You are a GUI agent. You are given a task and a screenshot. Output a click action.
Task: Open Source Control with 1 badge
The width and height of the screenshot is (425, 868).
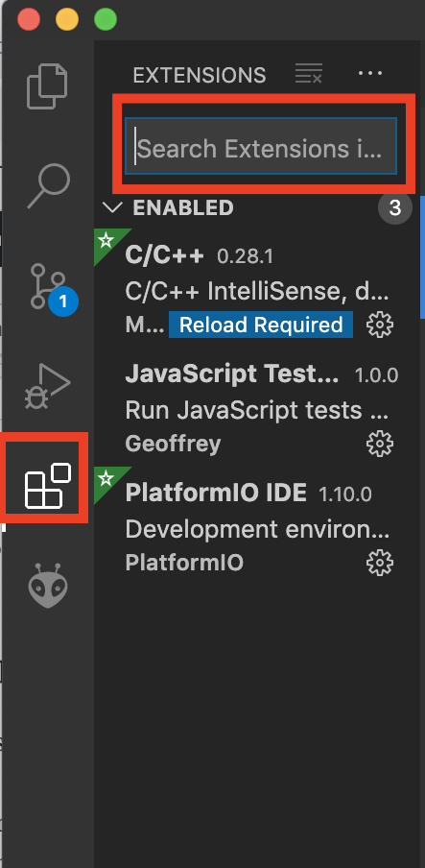tap(54, 287)
